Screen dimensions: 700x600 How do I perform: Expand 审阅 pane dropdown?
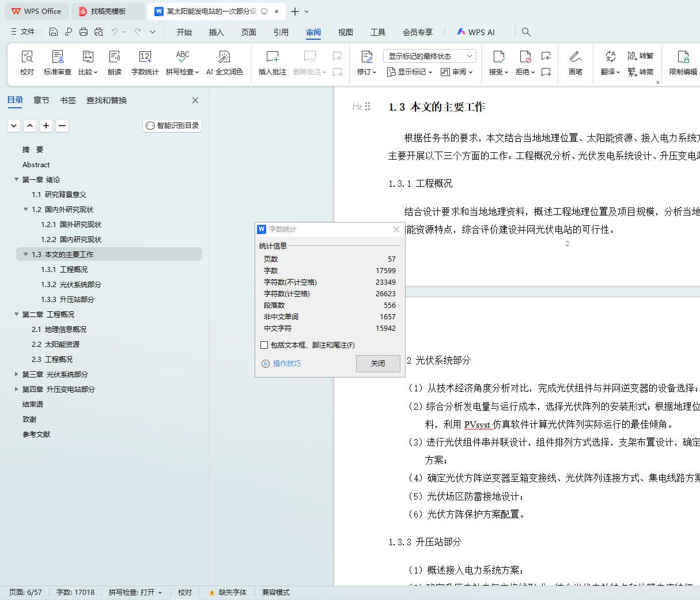click(456, 72)
